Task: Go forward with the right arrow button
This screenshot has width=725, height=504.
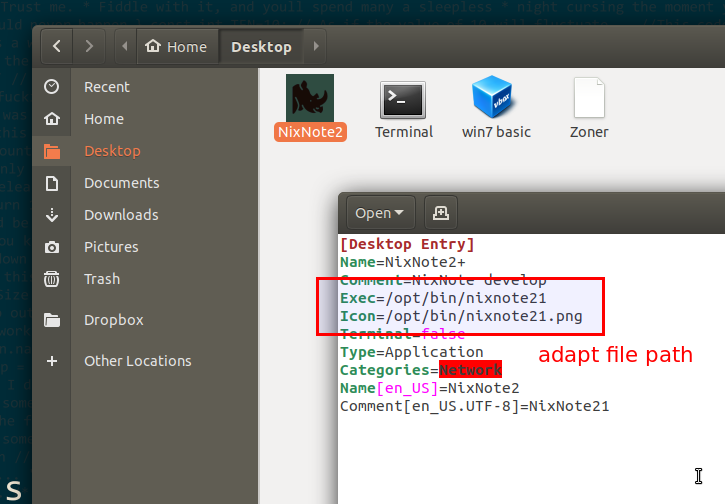Action: tap(88, 46)
